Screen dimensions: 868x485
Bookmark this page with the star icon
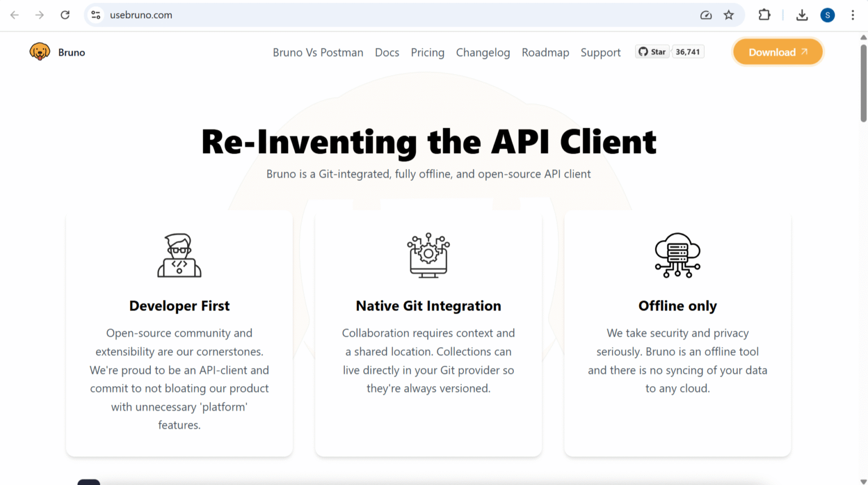click(x=728, y=15)
